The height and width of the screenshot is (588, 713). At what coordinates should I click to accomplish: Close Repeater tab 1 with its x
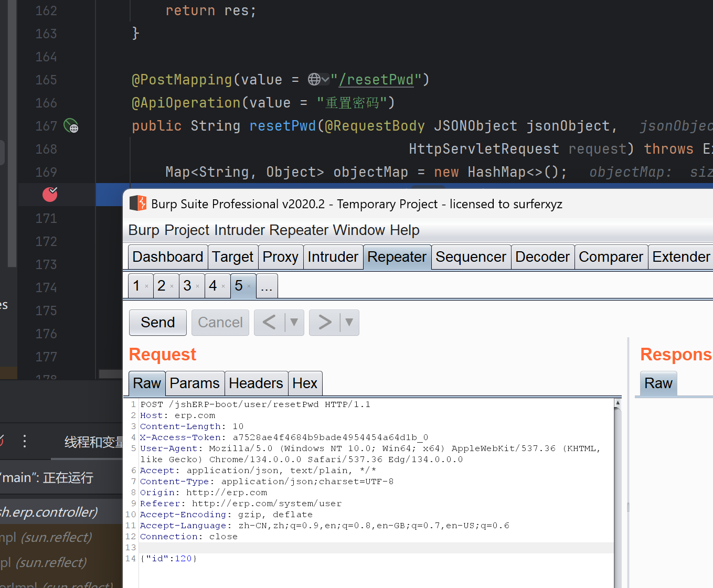point(147,286)
